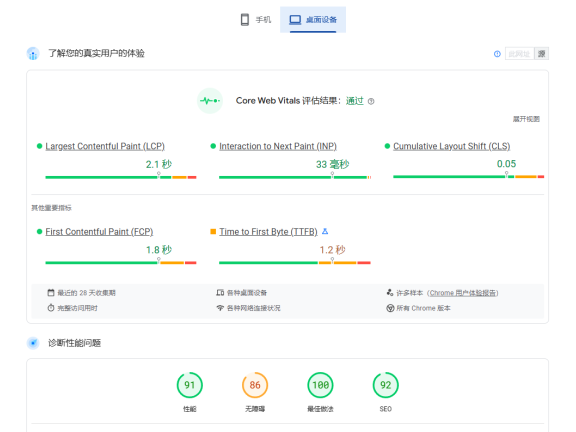Image resolution: width=576 pixels, height=432 pixels.
Task: Click the samples icon beside 许多样本
Action: tap(390, 293)
